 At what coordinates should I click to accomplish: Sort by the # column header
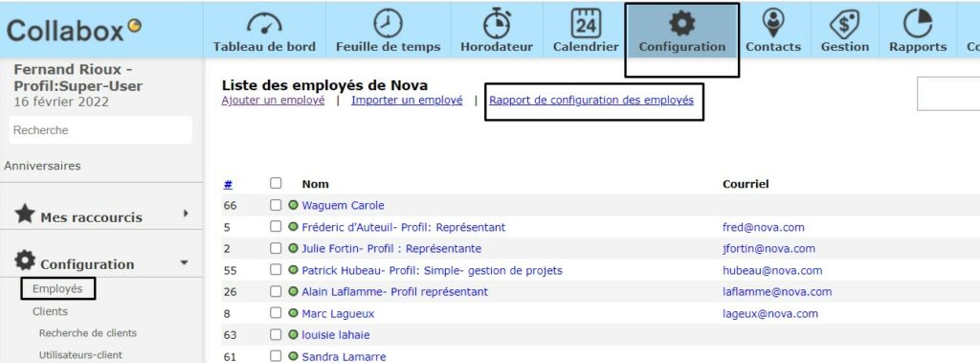coord(228,184)
